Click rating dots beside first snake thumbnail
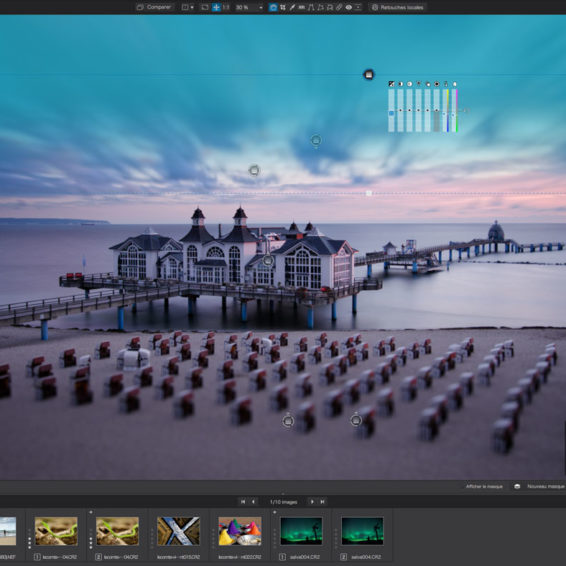The image size is (566, 566). point(30,539)
